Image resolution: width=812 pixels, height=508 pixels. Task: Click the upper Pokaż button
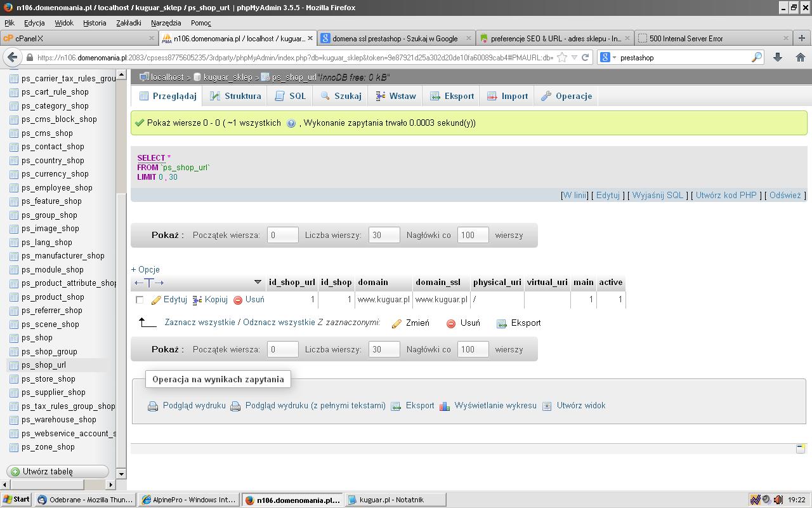167,235
